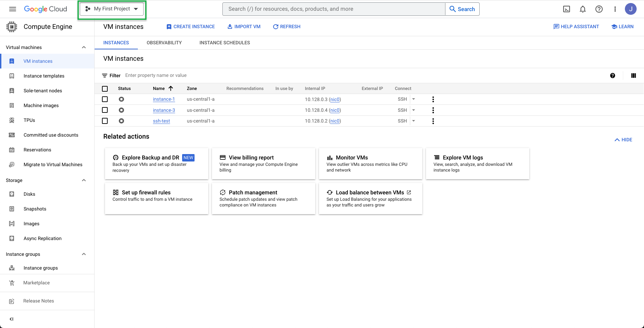Viewport: 644px width, 328px height.
Task: Click the Import VM button
Action: coord(244,27)
